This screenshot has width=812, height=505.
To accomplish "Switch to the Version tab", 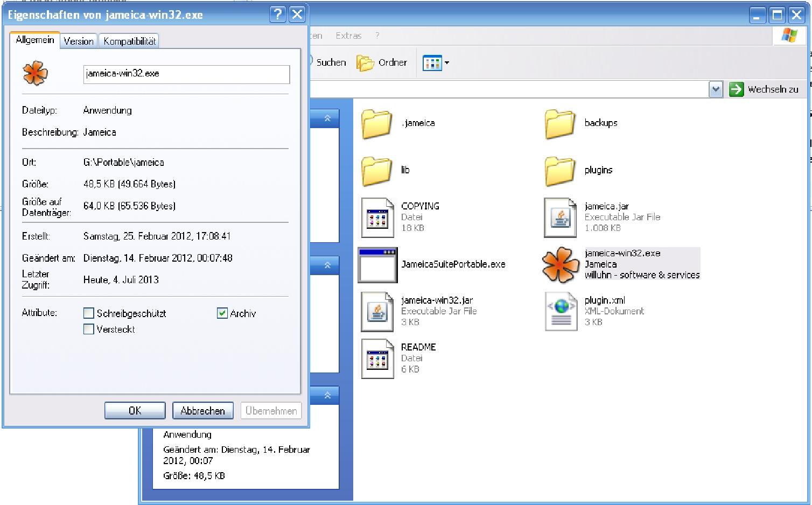I will (79, 41).
